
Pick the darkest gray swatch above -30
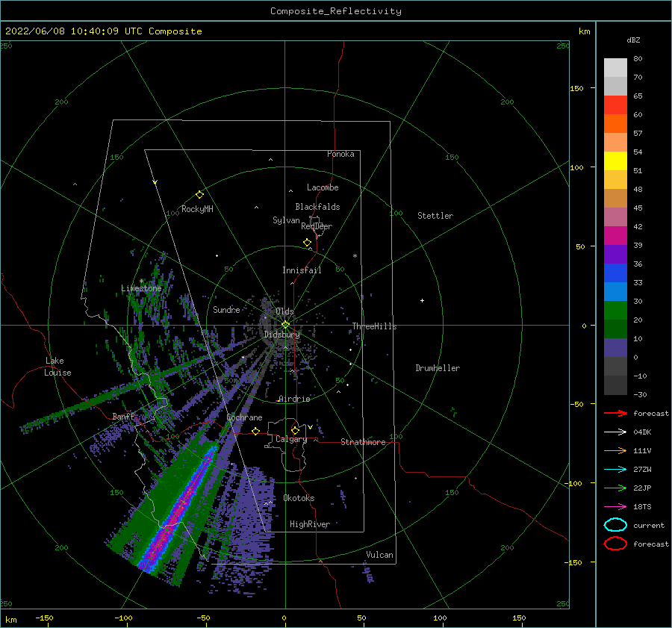(x=615, y=385)
